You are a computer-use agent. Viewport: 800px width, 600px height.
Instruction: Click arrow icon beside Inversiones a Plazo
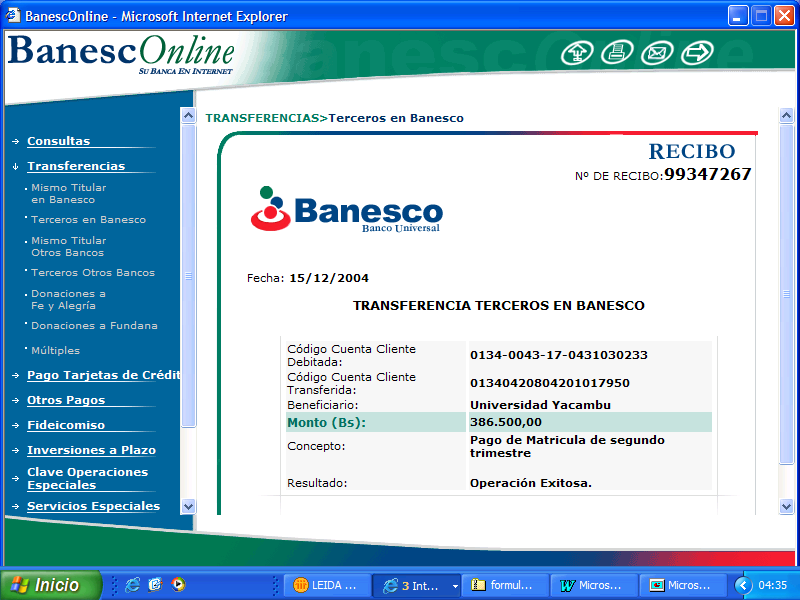point(16,451)
